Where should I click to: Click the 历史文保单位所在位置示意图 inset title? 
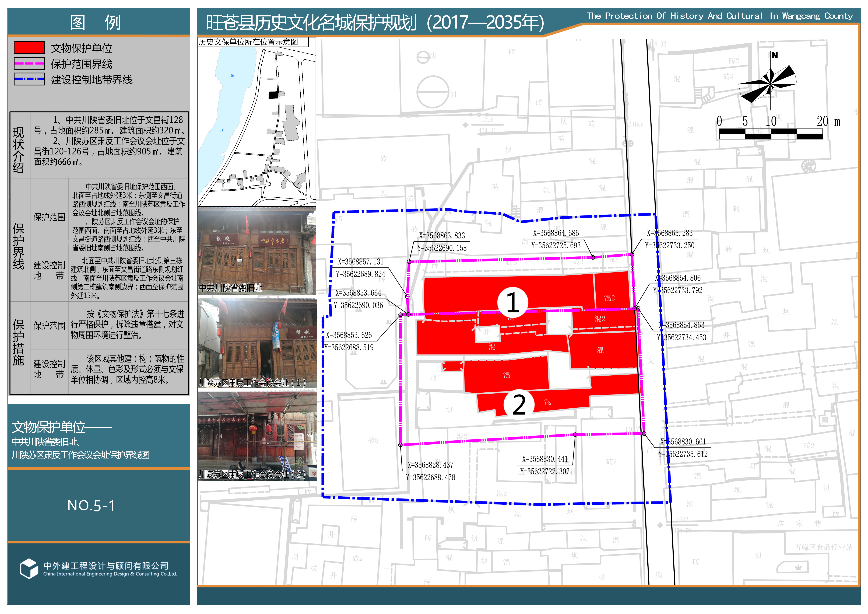click(248, 42)
